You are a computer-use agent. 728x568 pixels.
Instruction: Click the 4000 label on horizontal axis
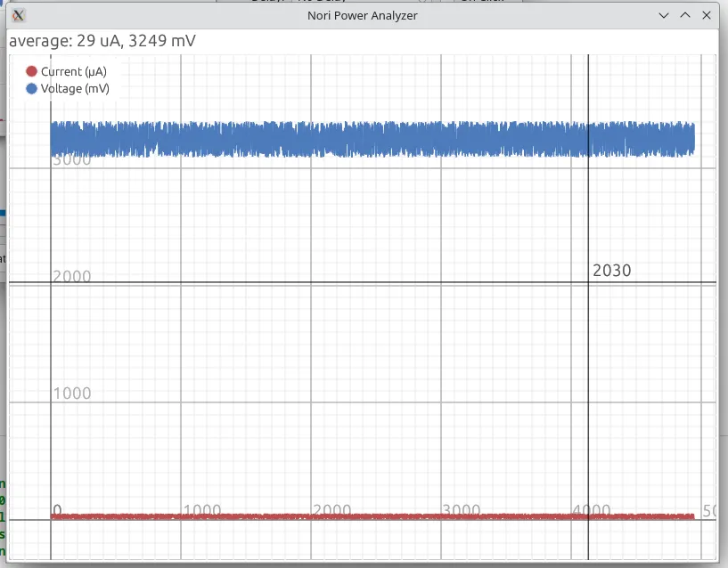pos(592,511)
